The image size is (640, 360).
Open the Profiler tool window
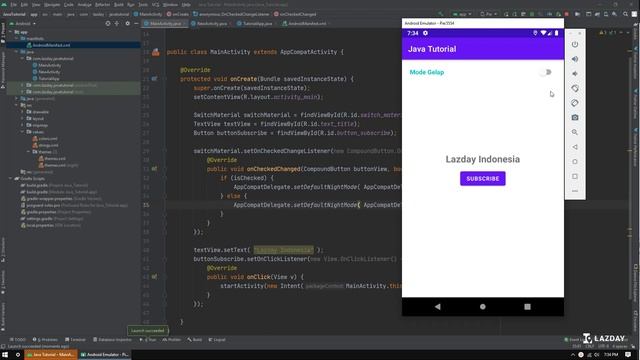tap(172, 340)
